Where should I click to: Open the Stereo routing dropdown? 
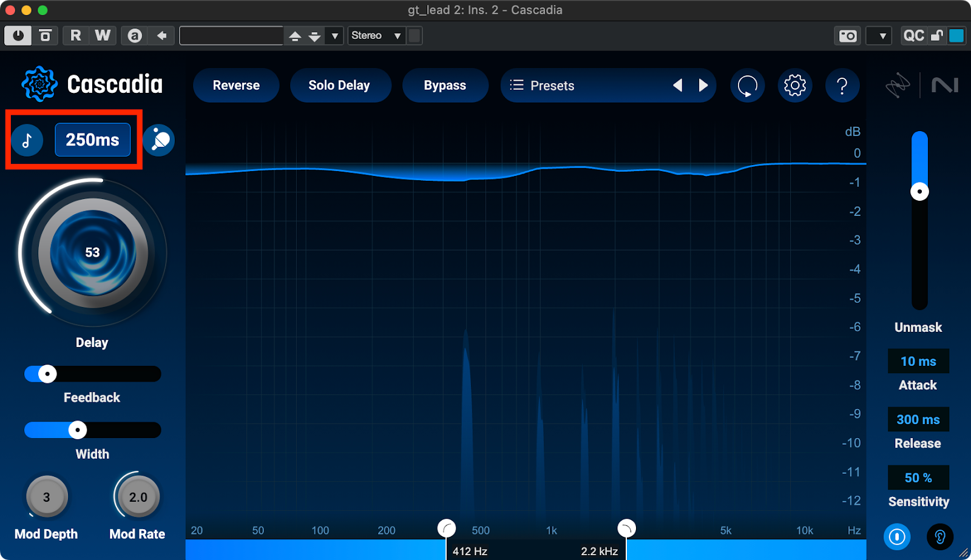pos(376,36)
